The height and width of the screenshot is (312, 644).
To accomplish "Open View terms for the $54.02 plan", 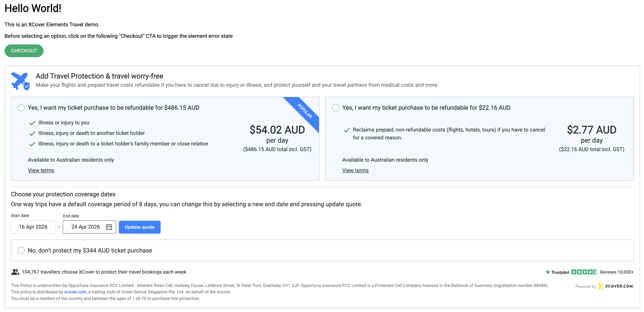I will coord(41,170).
